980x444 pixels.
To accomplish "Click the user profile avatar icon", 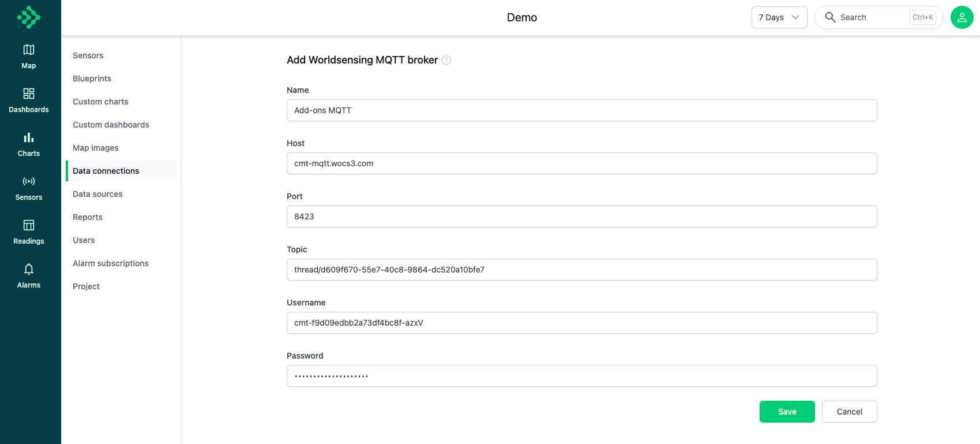I will (962, 17).
